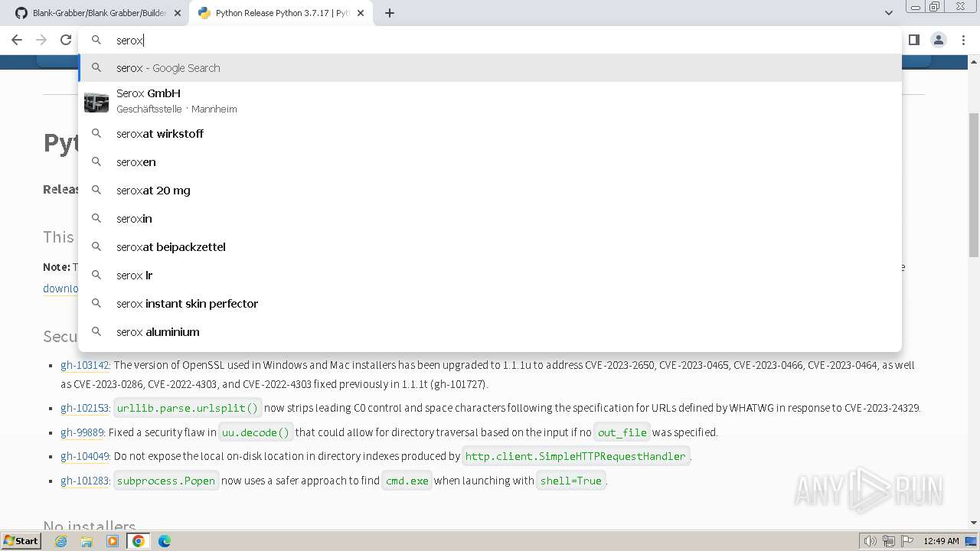Screen dimensions: 980x551
Task: Reload the current page
Action: click(66, 40)
